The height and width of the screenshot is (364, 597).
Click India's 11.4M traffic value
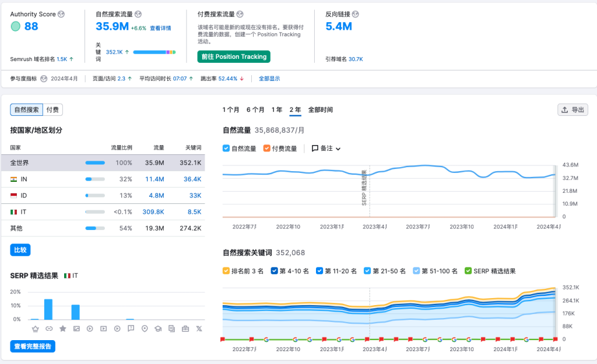pyautogui.click(x=154, y=179)
